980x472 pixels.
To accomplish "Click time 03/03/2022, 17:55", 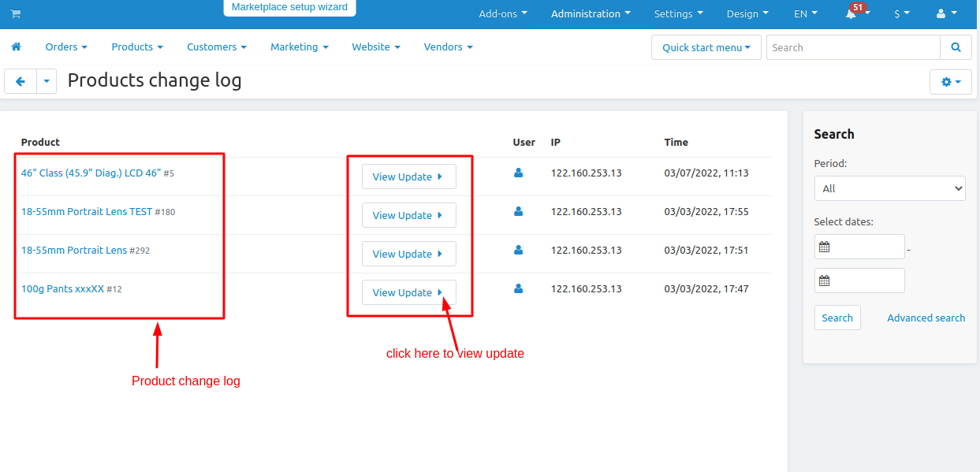I will point(706,211).
